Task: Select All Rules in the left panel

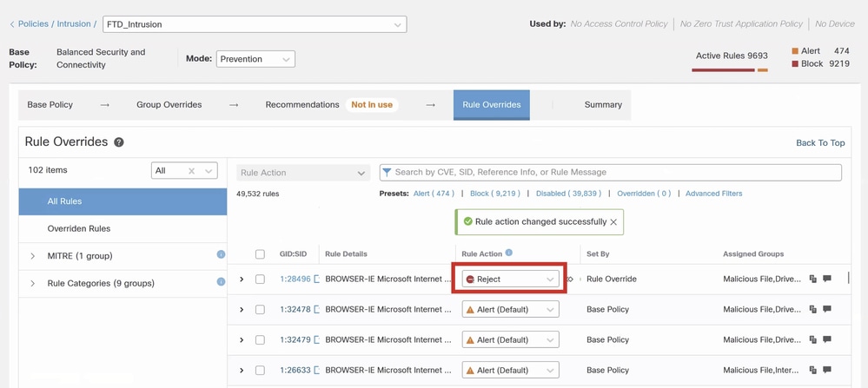Action: coord(123,201)
